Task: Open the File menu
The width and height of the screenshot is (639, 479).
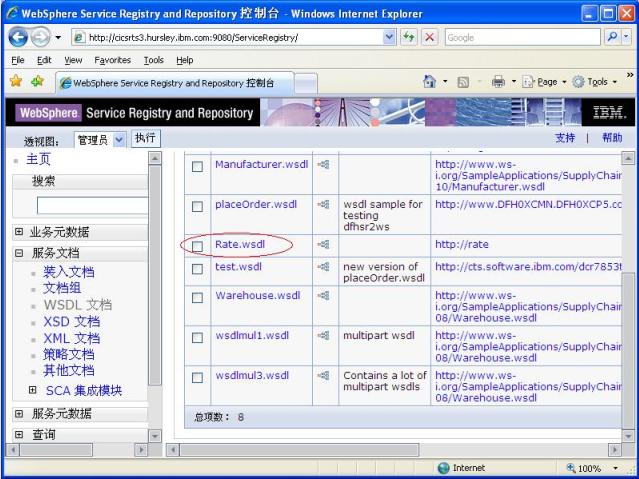Action: [18, 60]
